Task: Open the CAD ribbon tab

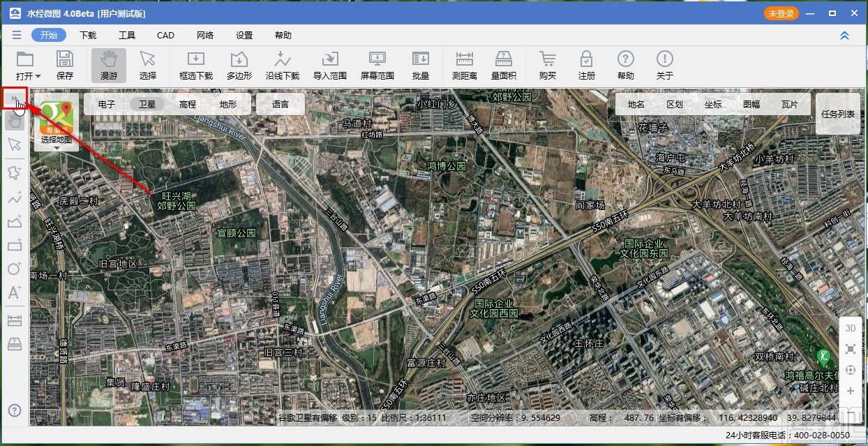Action: pyautogui.click(x=165, y=36)
